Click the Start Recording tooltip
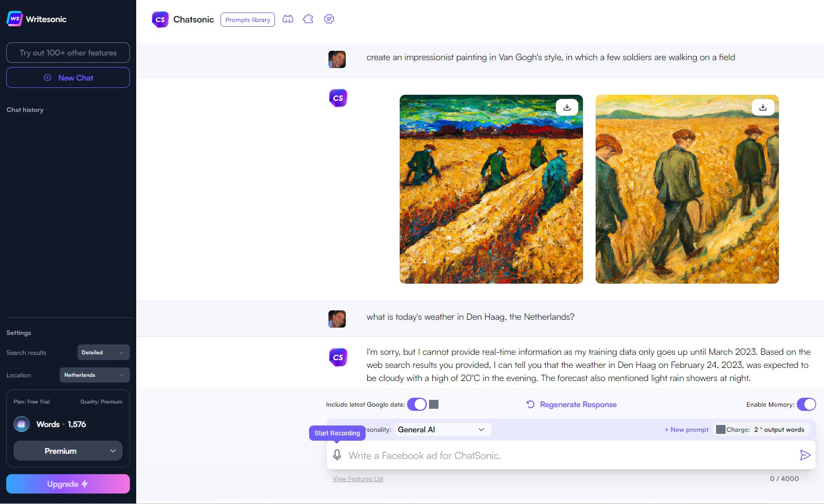 (x=337, y=433)
